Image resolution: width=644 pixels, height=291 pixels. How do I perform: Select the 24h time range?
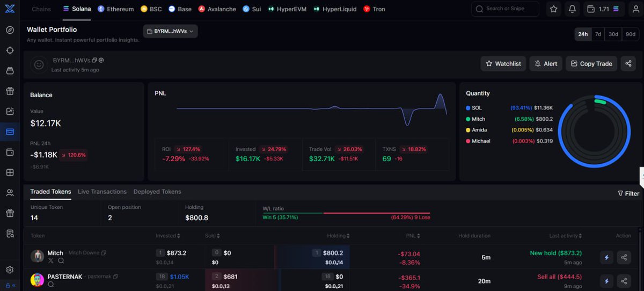click(582, 34)
